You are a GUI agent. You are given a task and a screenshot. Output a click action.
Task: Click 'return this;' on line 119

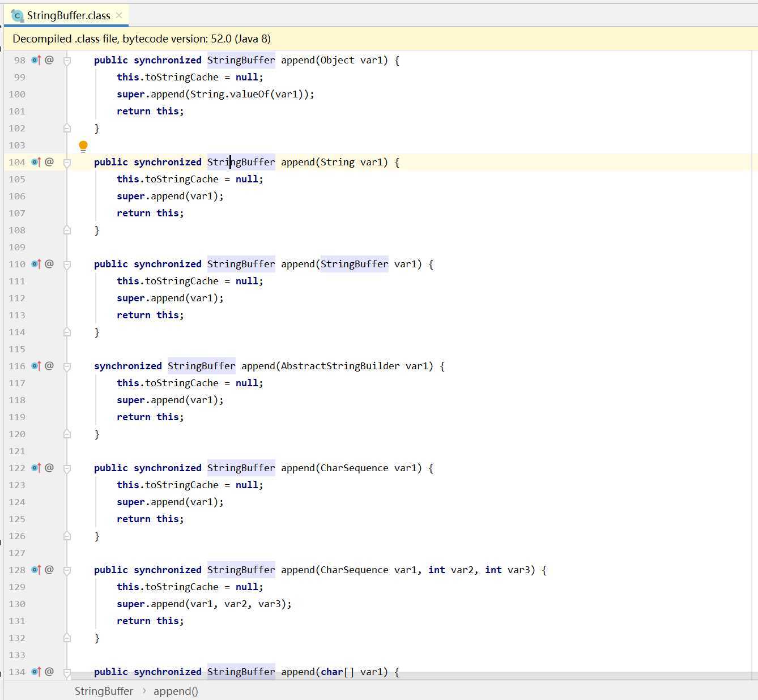click(x=151, y=417)
